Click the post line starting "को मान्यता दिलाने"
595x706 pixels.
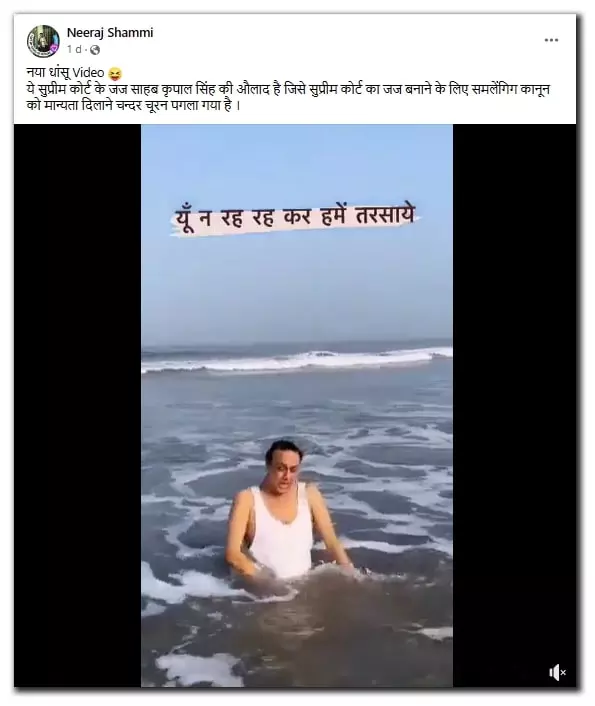133,106
